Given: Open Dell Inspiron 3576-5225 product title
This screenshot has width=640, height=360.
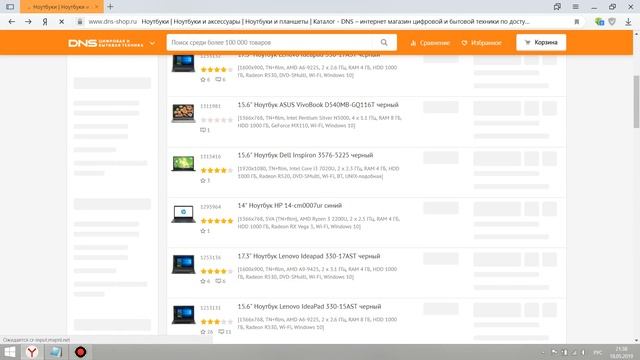Looking at the screenshot, I should pos(305,155).
